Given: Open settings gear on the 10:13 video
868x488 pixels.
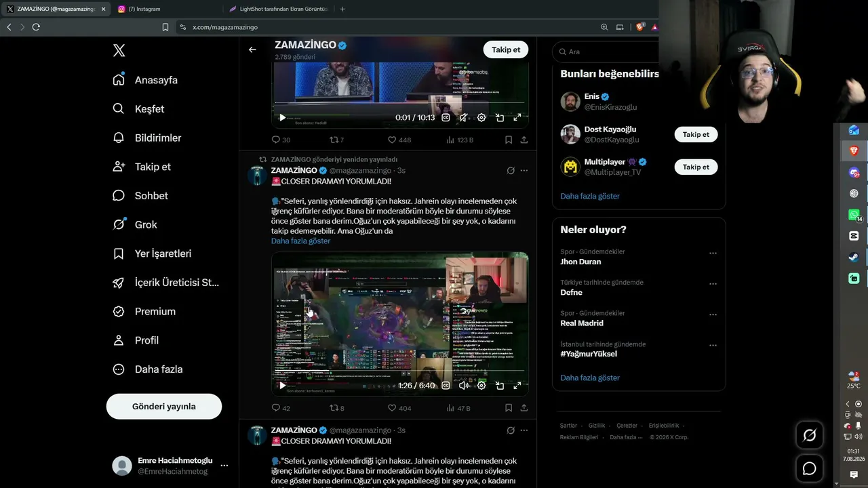Looking at the screenshot, I should tap(481, 117).
